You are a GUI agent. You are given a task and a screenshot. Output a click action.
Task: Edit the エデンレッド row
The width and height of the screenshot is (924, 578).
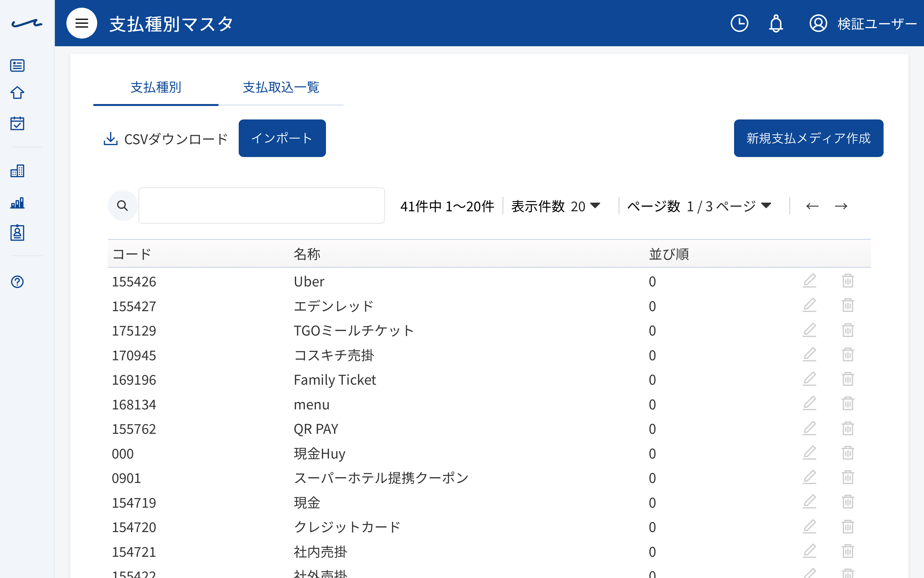pyautogui.click(x=809, y=305)
